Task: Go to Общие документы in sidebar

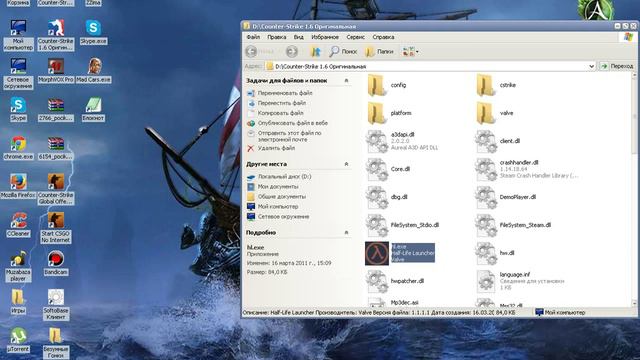Action: [282, 197]
